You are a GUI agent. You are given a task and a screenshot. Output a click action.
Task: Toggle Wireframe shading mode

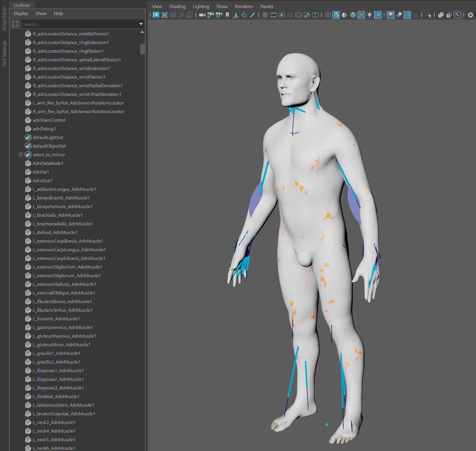pos(328,15)
